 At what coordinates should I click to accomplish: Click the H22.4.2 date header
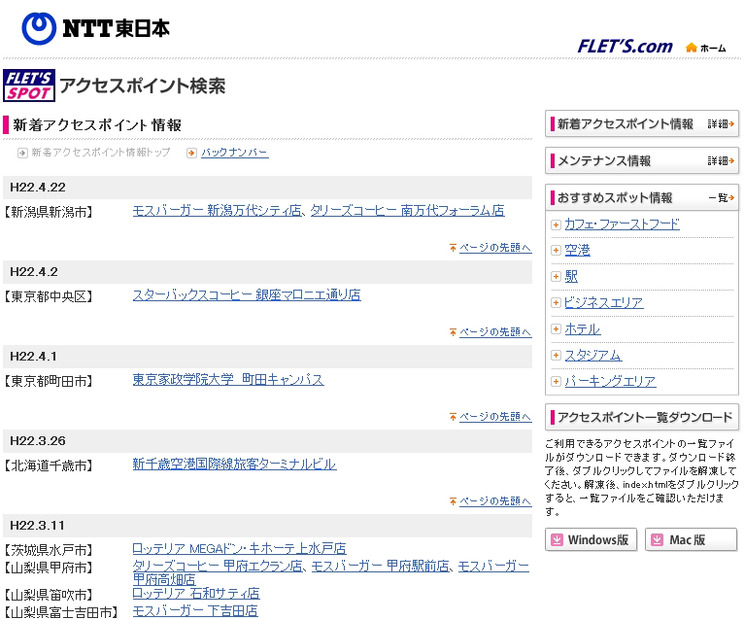coord(267,272)
